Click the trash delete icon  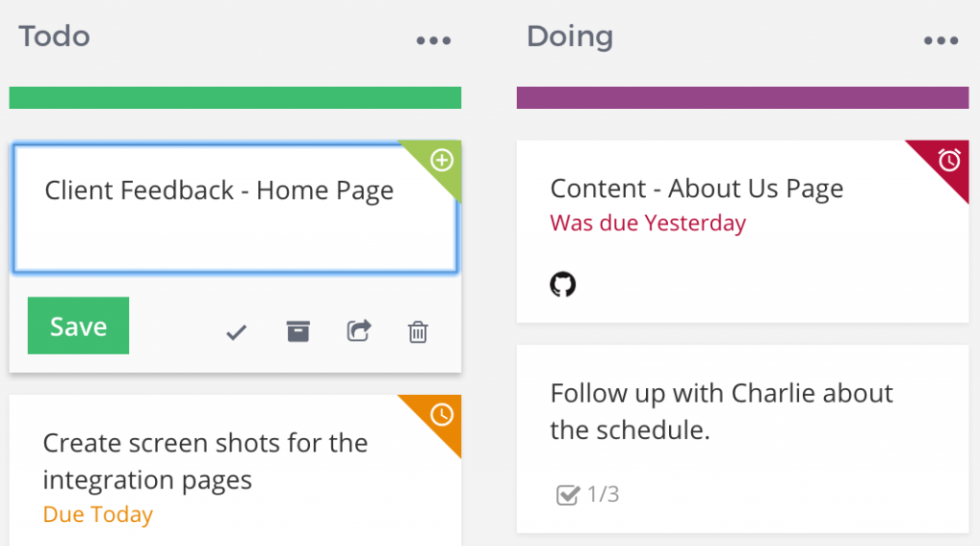417,332
